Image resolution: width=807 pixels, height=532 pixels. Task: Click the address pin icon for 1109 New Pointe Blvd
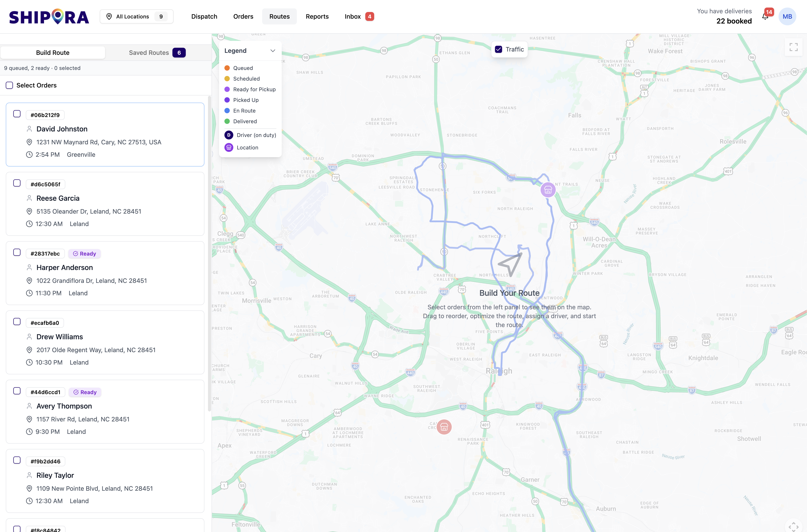29,488
